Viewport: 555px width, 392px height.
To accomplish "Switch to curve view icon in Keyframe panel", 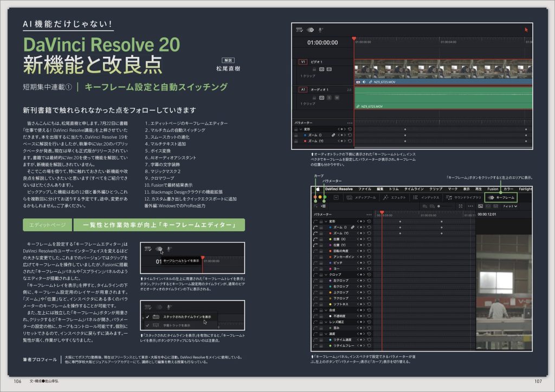I will pos(316,206).
